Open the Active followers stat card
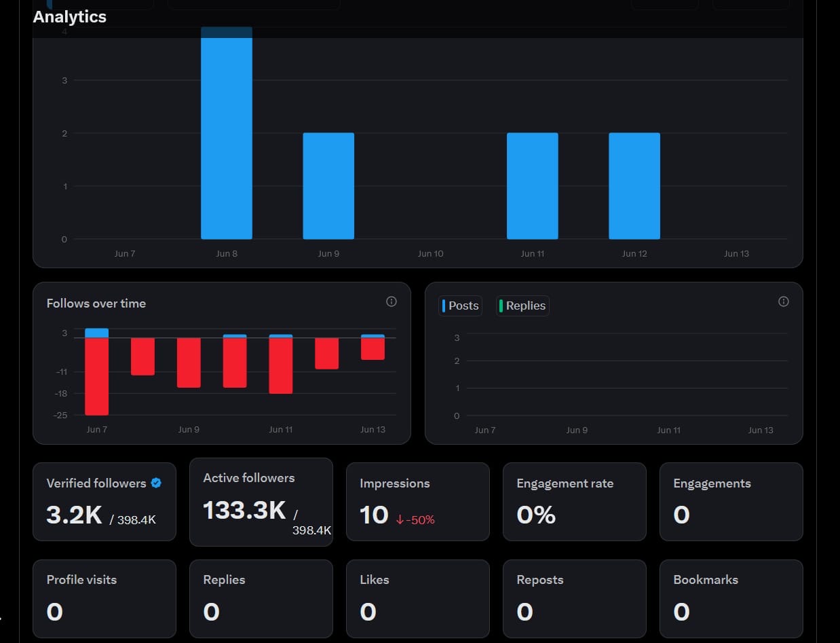Screen dimensions: 840x643 click(261, 502)
